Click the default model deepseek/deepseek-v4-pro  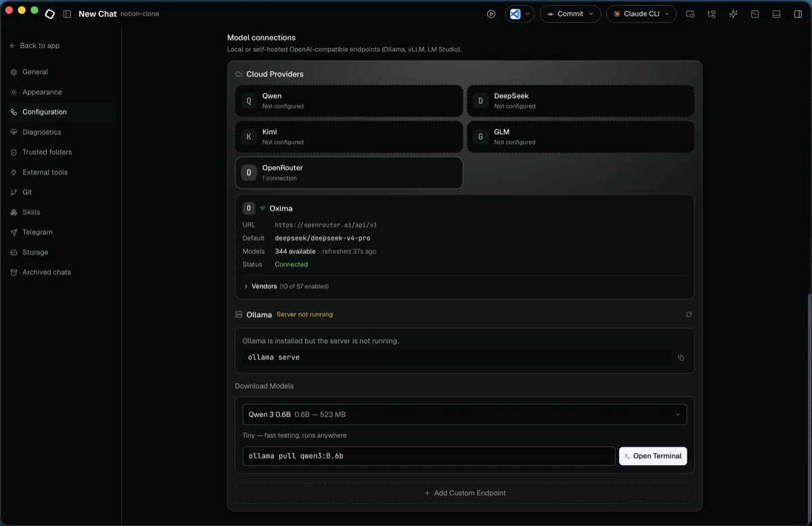[322, 238]
